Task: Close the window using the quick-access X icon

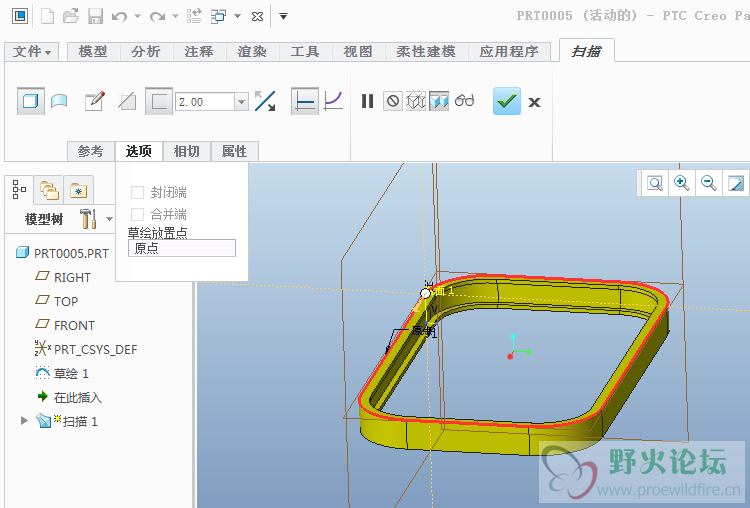Action: pos(257,17)
